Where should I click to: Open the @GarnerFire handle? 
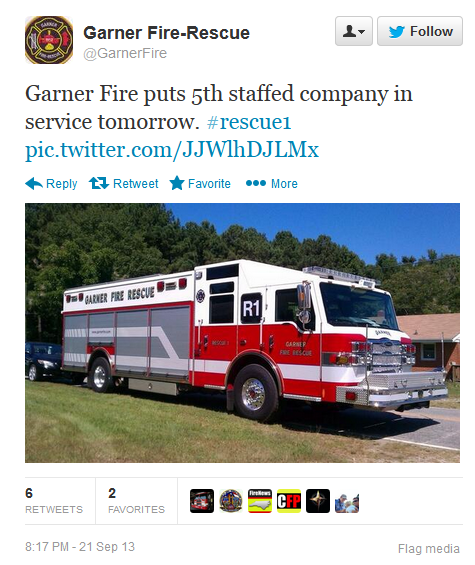click(x=125, y=53)
